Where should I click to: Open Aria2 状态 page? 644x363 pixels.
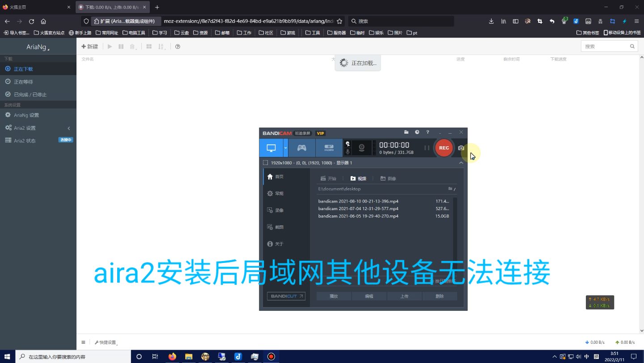tap(38, 140)
